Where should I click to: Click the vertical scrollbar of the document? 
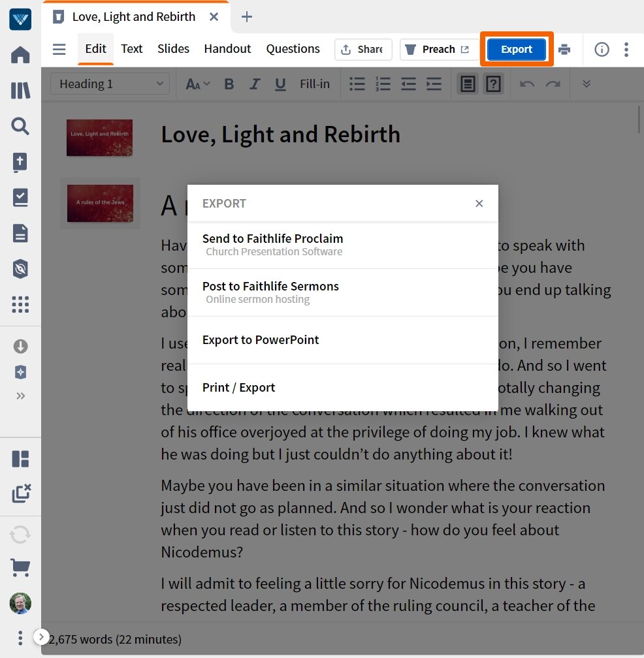coord(639,119)
